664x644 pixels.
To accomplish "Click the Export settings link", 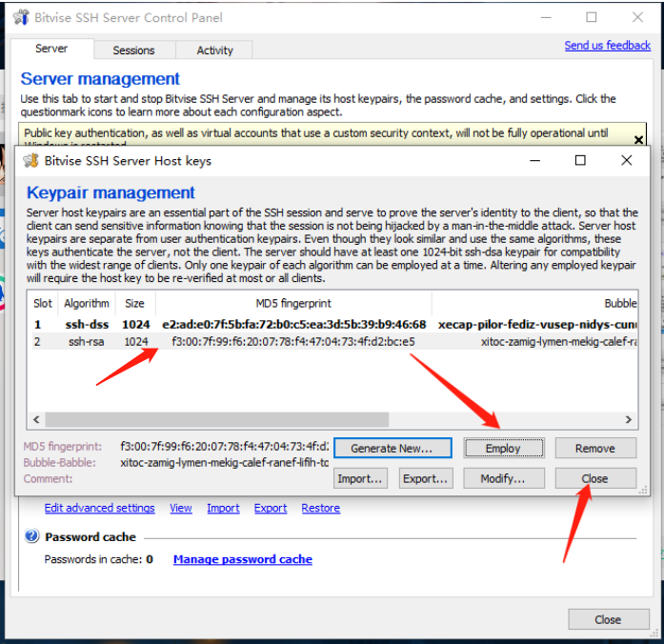I will tap(271, 508).
